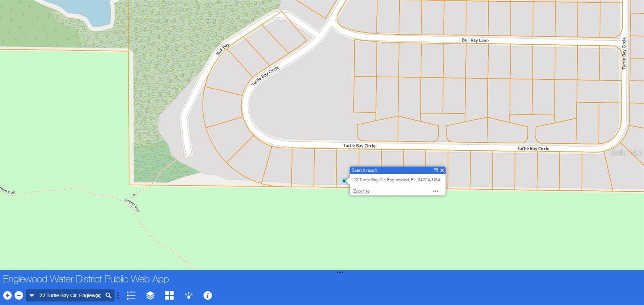Image resolution: width=644 pixels, height=305 pixels.
Task: Click the Bull Ray Lane road label
Action: click(475, 40)
